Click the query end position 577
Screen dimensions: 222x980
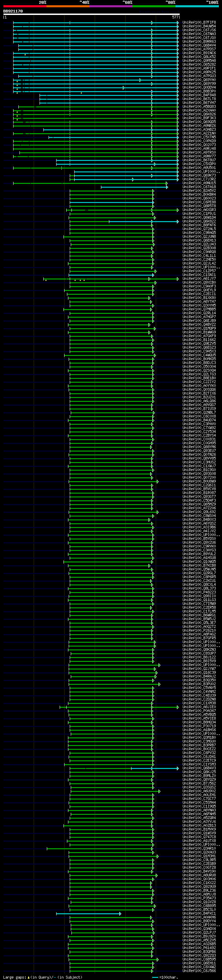tap(175, 17)
